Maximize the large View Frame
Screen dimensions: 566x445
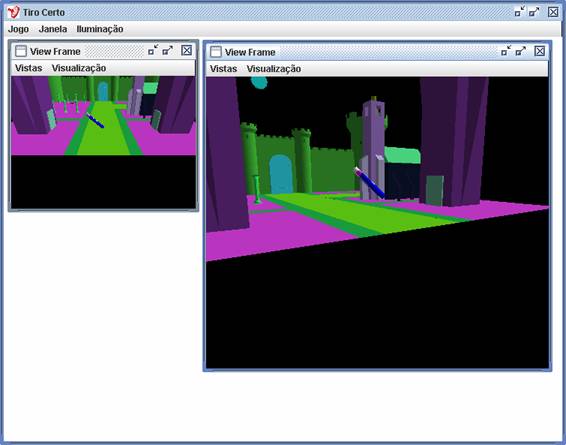[x=521, y=51]
